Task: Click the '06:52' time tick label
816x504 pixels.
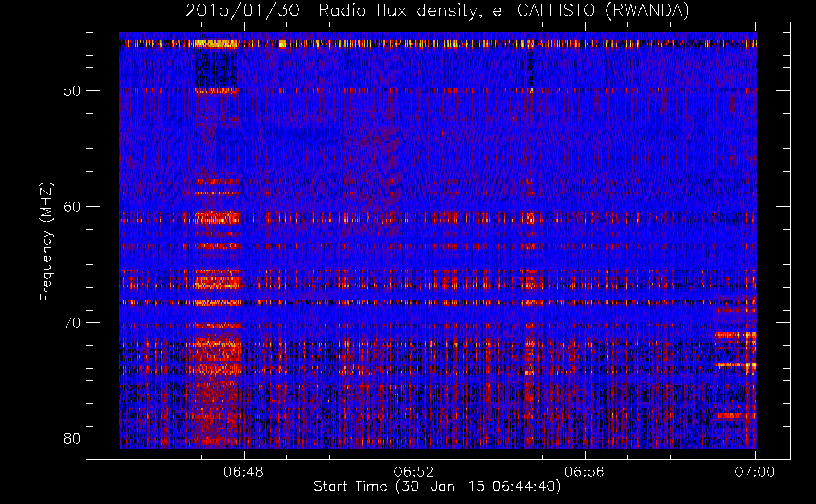Action: (x=415, y=472)
